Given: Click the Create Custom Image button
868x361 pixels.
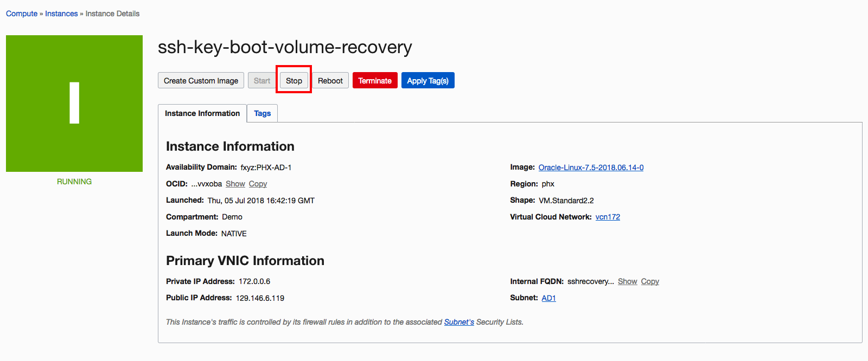Looking at the screenshot, I should [x=201, y=81].
